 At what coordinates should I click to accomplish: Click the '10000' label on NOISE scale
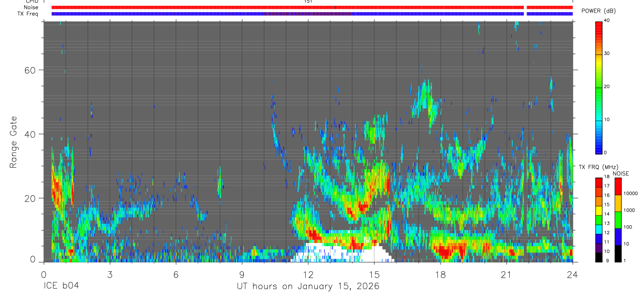[x=631, y=194]
